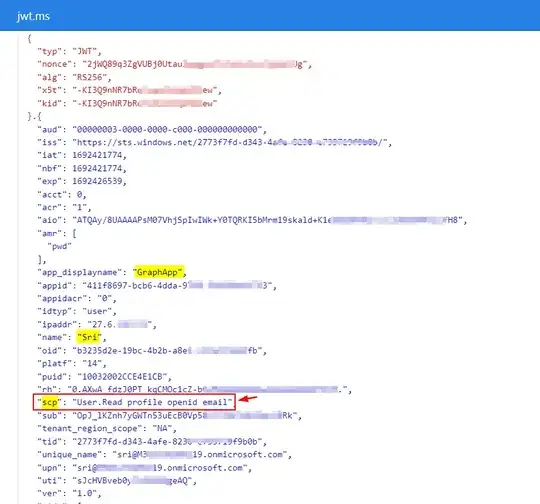Click the "nonce" claim line

click(x=175, y=64)
